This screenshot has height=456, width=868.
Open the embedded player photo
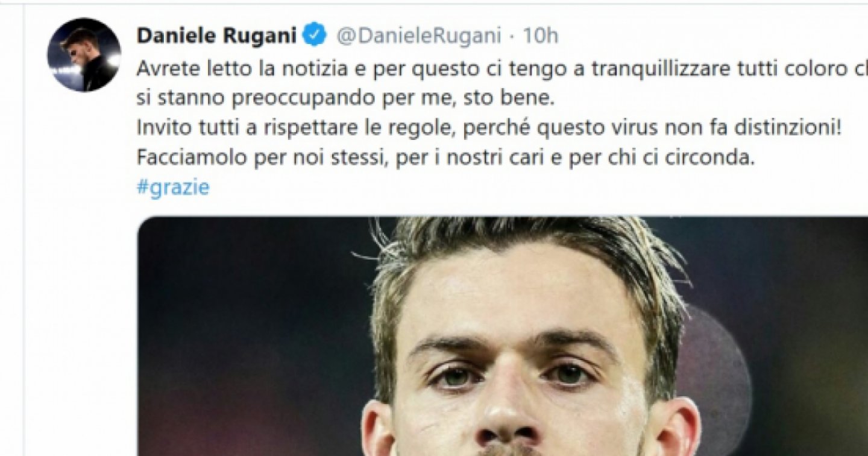pos(503,336)
